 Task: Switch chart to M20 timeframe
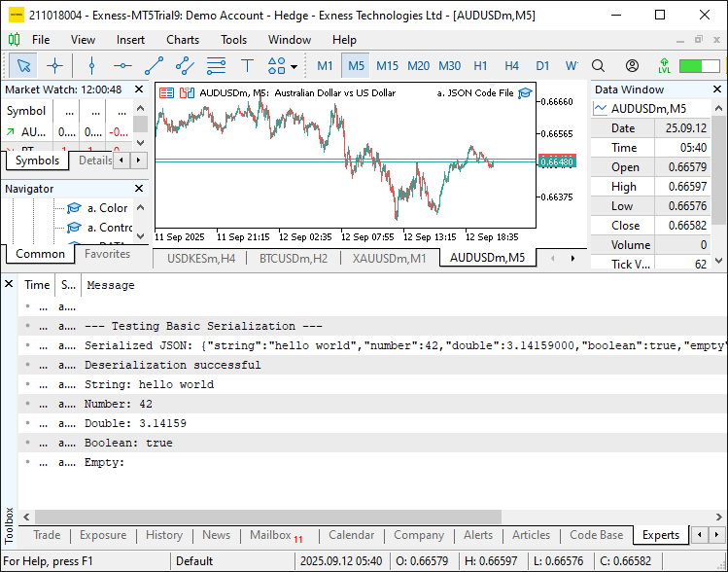coord(418,65)
